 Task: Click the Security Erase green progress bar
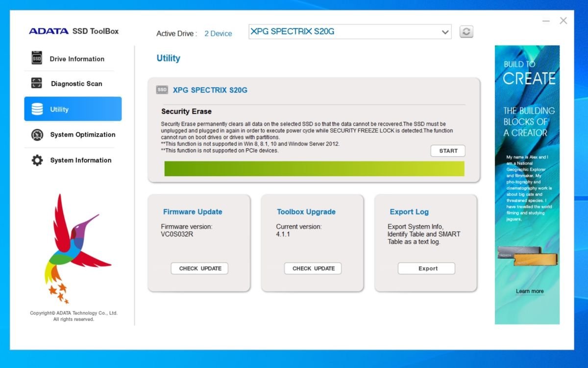pos(314,168)
